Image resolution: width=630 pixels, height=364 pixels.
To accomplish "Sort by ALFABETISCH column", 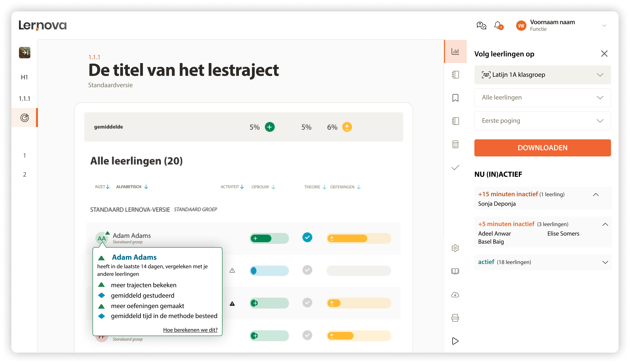I will (132, 187).
